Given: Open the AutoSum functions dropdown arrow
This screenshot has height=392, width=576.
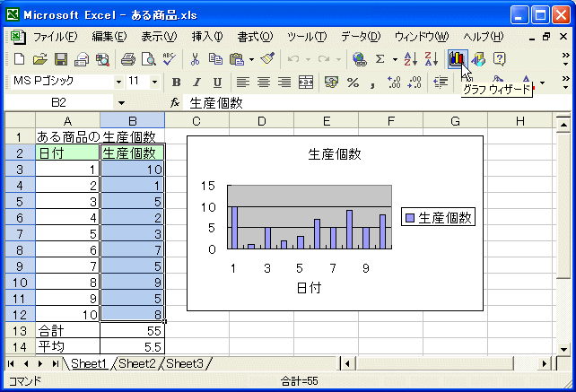Looking at the screenshot, I should (395, 59).
